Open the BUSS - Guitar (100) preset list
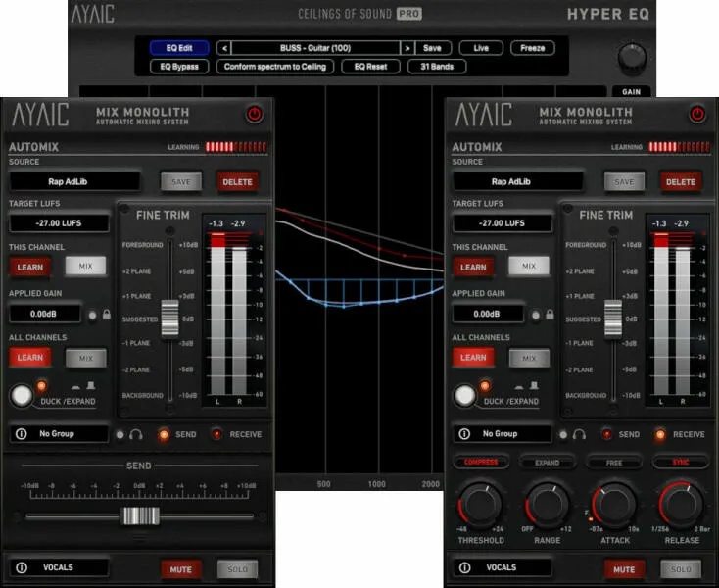The width and height of the screenshot is (719, 588). click(315, 48)
